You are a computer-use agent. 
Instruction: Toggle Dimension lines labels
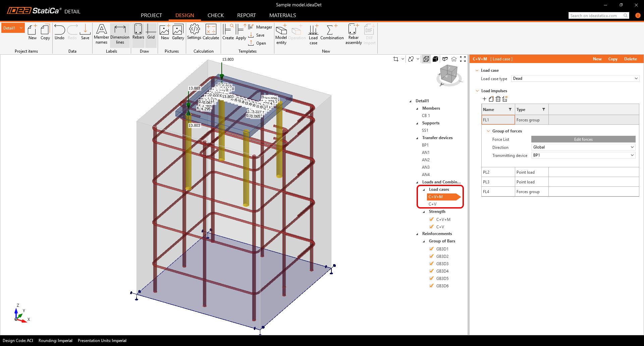click(x=120, y=34)
